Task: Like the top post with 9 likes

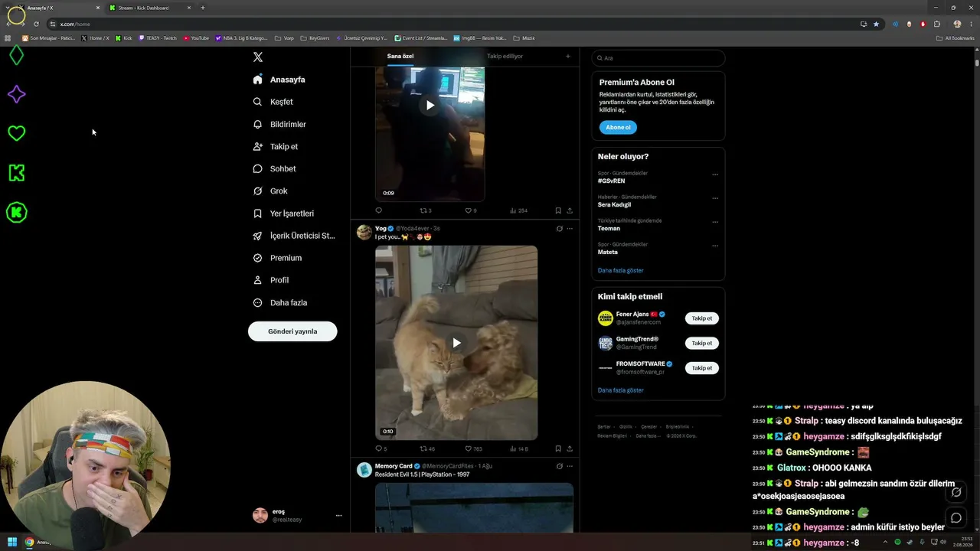Action: [471, 210]
